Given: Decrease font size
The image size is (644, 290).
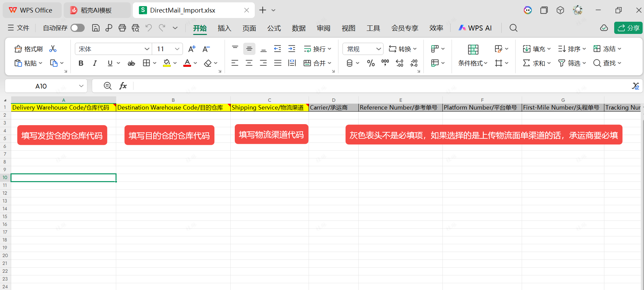Looking at the screenshot, I should pos(206,49).
